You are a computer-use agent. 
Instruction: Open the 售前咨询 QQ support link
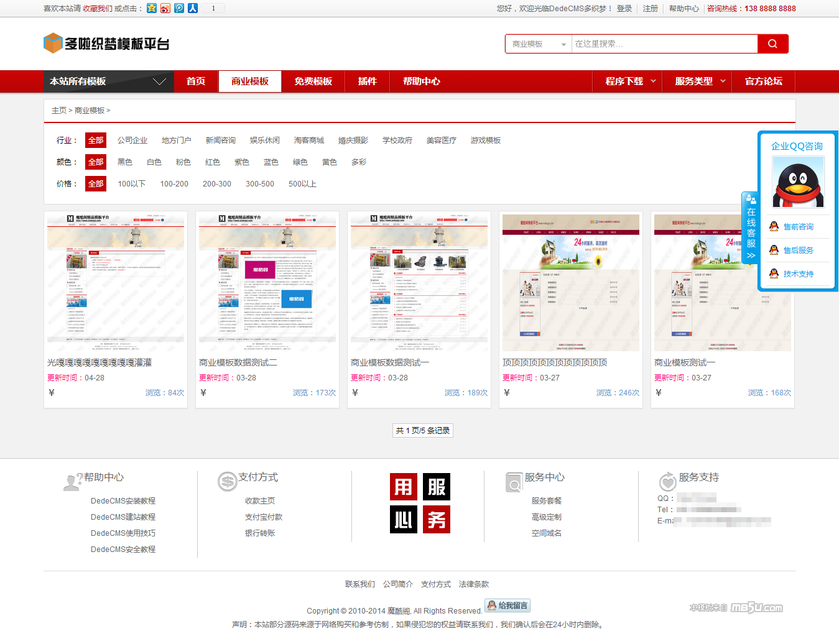pyautogui.click(x=798, y=227)
